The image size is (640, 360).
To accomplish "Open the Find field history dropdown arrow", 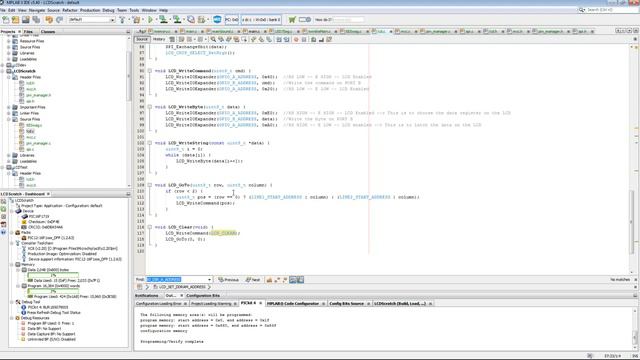I will (209, 280).
